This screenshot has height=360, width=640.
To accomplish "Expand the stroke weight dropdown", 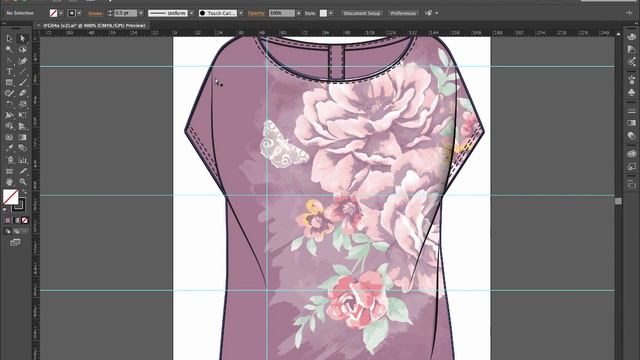I will click(141, 13).
